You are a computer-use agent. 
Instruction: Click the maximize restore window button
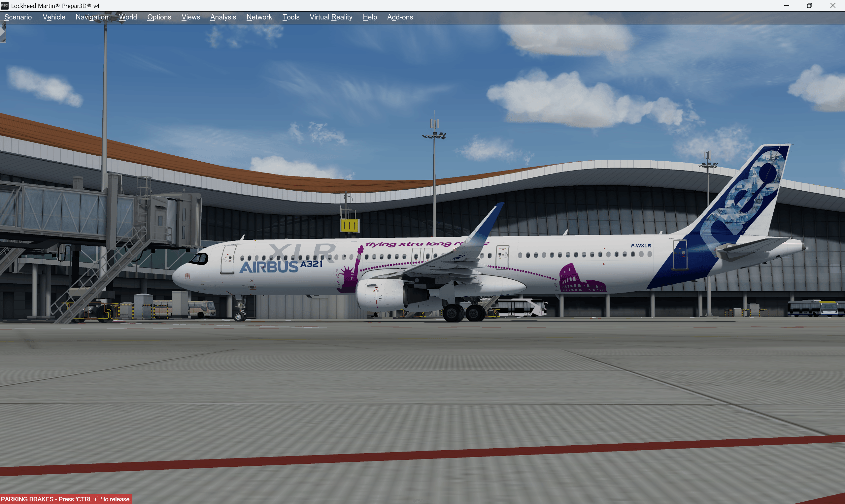809,5
